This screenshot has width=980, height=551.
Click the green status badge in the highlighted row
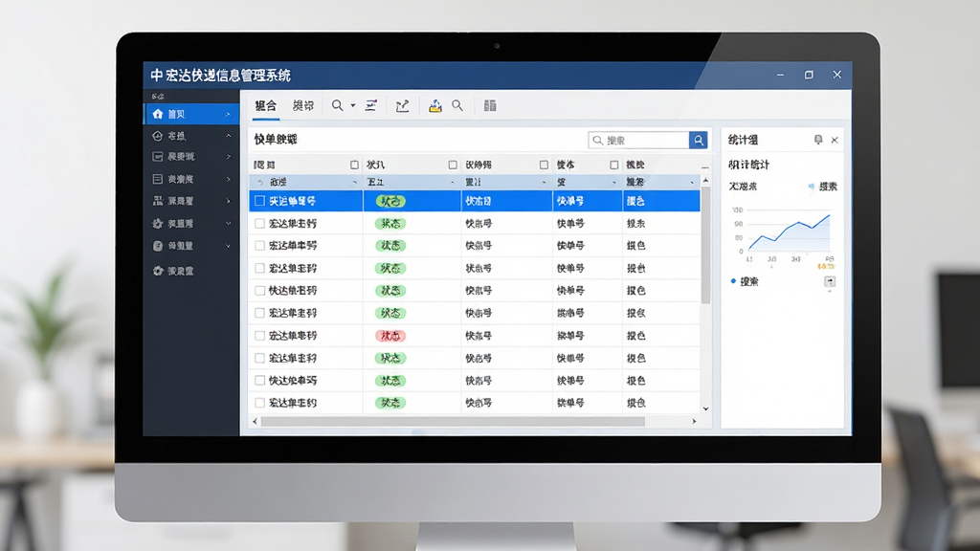tap(390, 201)
